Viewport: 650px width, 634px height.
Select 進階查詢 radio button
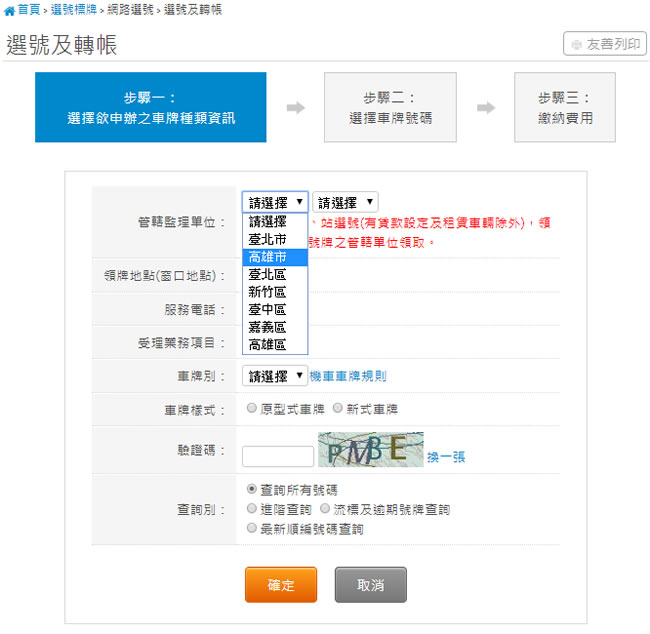[x=251, y=508]
